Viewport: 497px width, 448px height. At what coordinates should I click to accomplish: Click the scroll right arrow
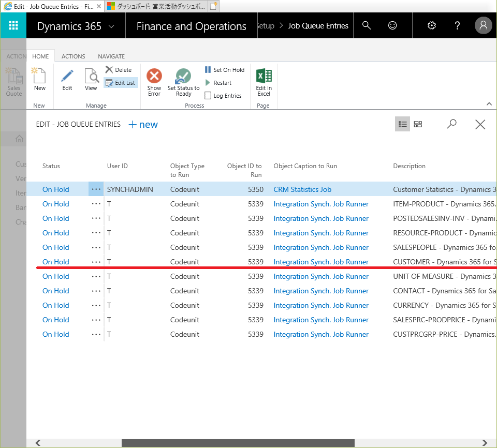(485, 443)
